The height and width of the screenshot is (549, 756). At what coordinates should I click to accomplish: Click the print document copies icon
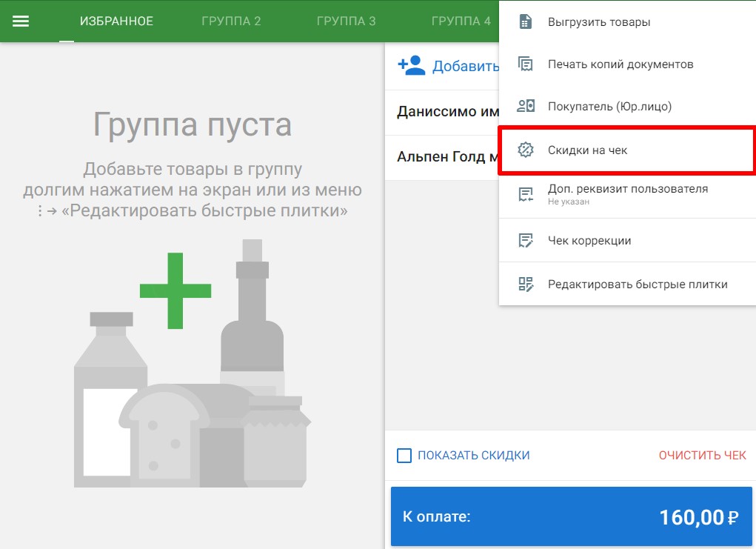[526, 64]
